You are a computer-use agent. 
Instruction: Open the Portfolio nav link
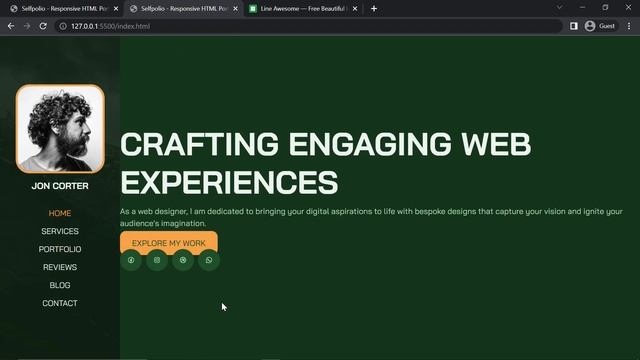point(60,249)
